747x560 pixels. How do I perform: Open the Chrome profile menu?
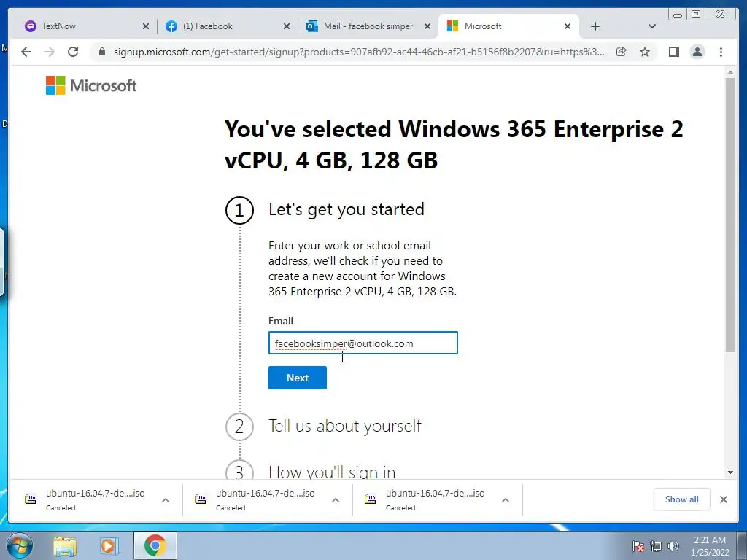click(x=697, y=52)
